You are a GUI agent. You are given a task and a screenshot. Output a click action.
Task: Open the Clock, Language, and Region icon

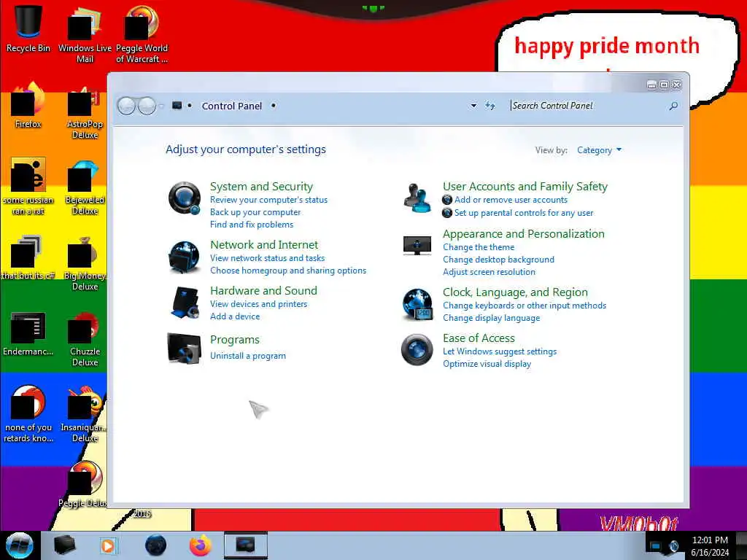[x=417, y=304]
